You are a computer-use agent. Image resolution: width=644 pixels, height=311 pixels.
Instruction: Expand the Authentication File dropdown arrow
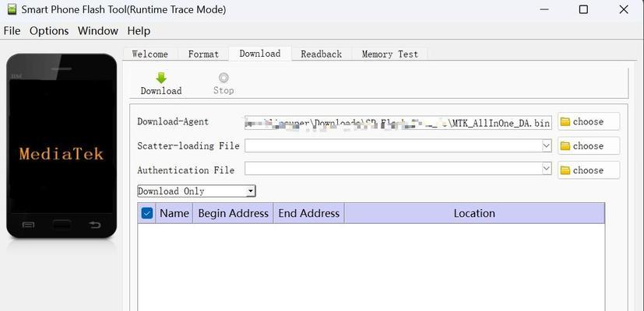546,169
